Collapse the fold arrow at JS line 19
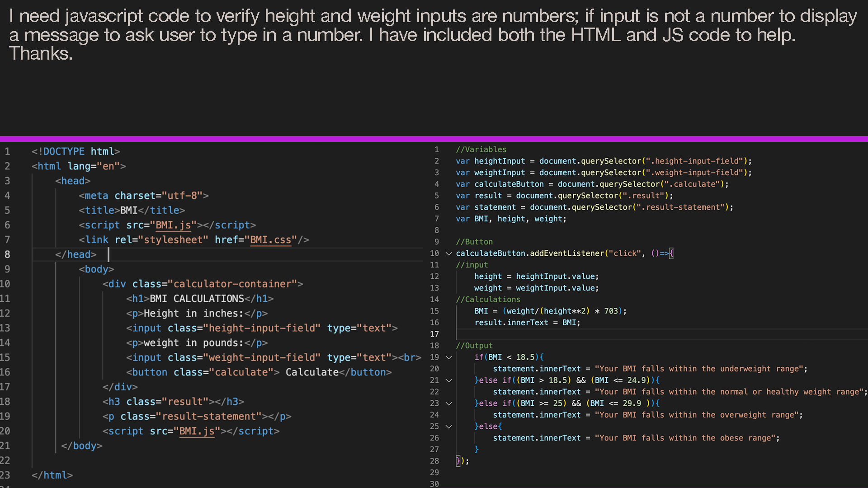 coord(449,357)
